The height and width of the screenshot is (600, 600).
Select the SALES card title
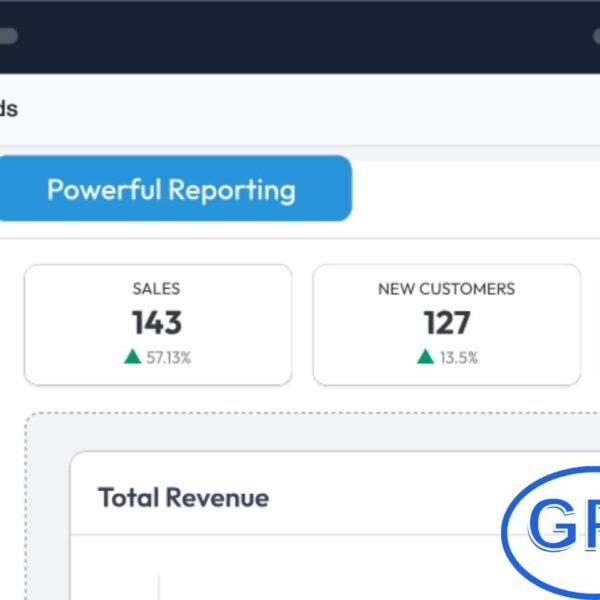click(157, 289)
